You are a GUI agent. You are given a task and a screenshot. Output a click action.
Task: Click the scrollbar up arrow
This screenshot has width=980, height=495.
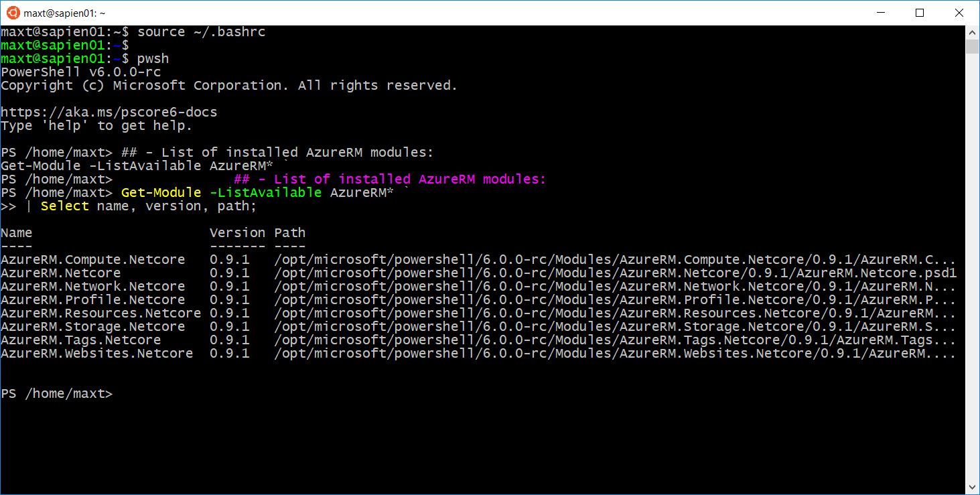click(973, 32)
